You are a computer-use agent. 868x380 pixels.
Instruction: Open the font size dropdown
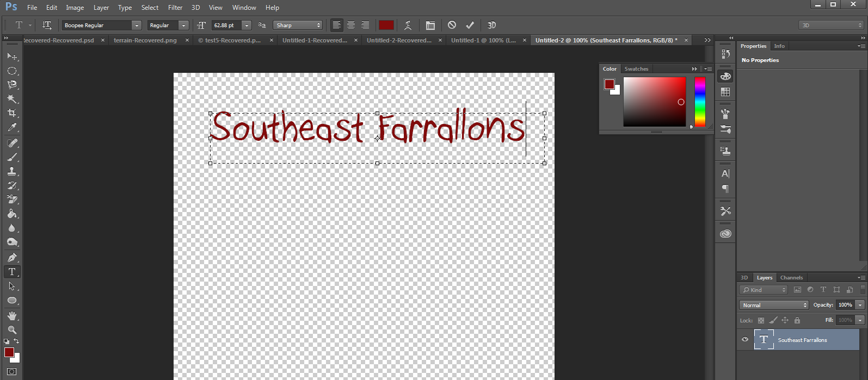(x=247, y=25)
